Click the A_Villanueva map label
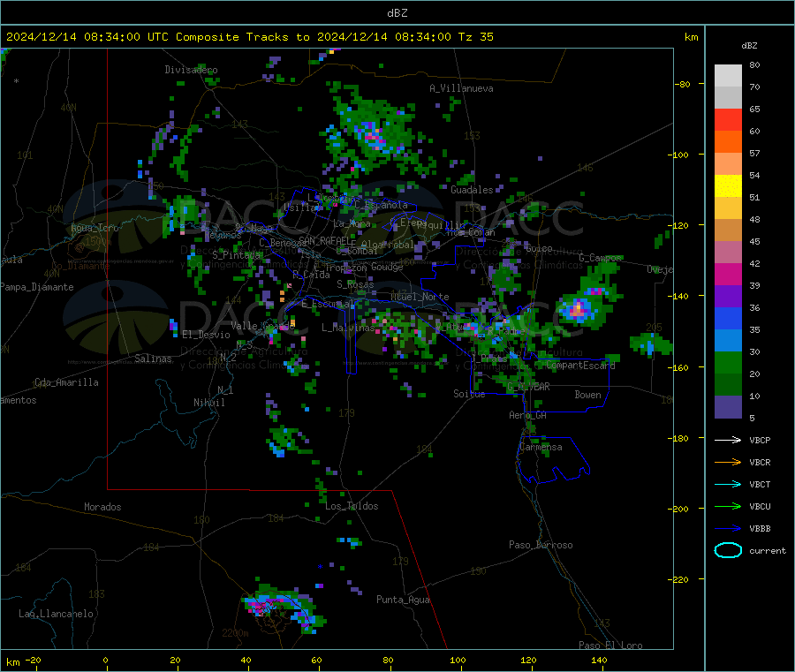This screenshot has width=795, height=672. pos(461,88)
